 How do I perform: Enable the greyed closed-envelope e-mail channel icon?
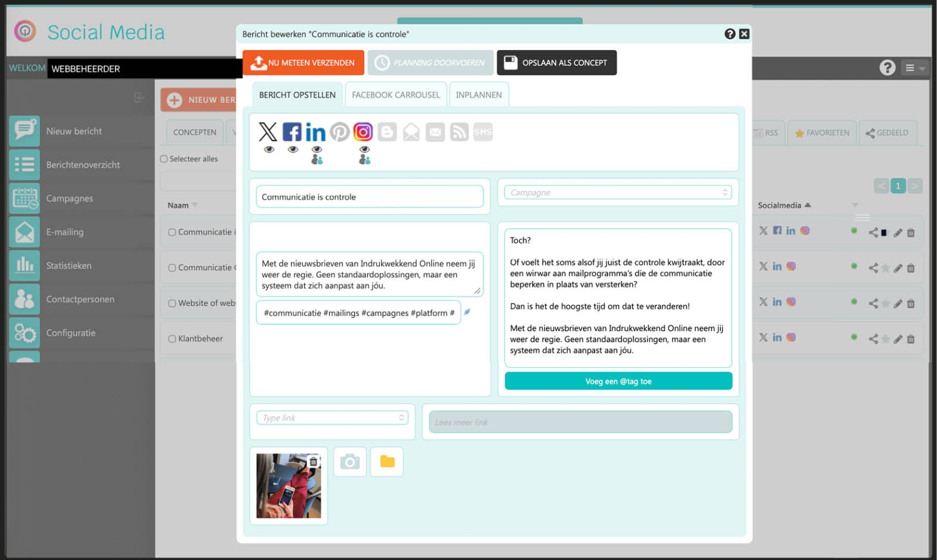(435, 132)
